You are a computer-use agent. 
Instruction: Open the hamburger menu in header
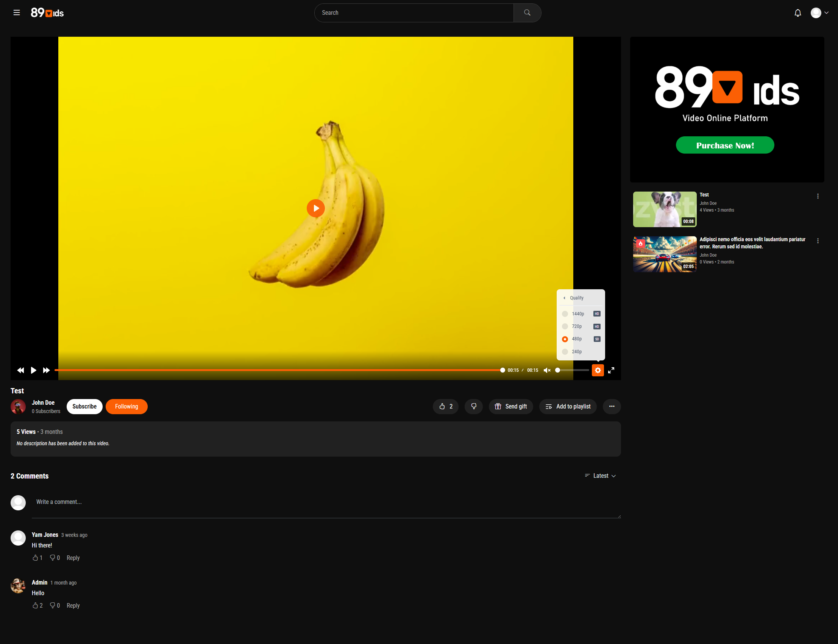[17, 12]
